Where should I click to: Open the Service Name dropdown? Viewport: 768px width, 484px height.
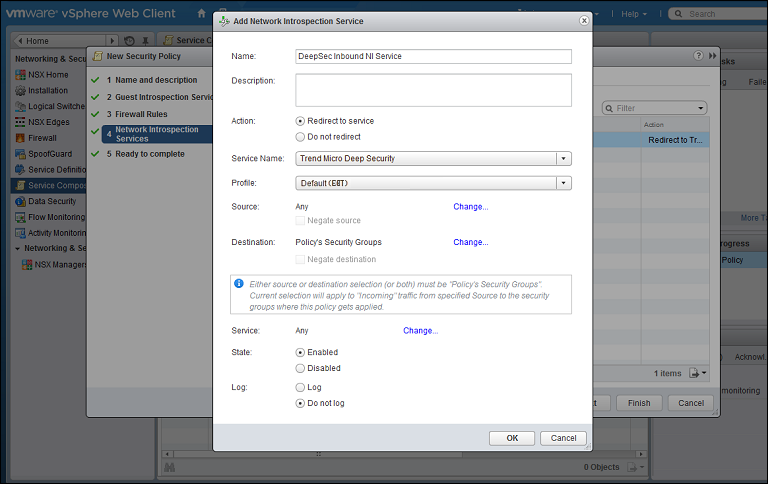(564, 158)
